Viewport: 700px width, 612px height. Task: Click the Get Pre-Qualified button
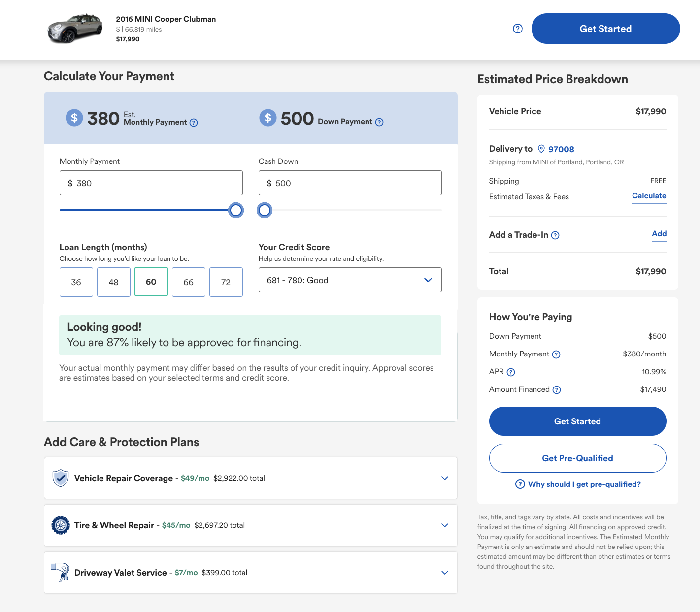pyautogui.click(x=578, y=458)
